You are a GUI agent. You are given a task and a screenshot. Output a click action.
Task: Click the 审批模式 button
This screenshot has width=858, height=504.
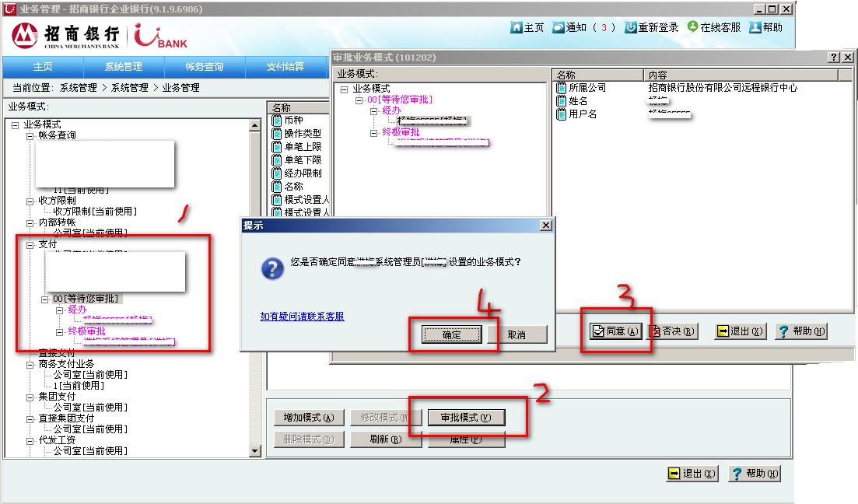click(x=466, y=417)
